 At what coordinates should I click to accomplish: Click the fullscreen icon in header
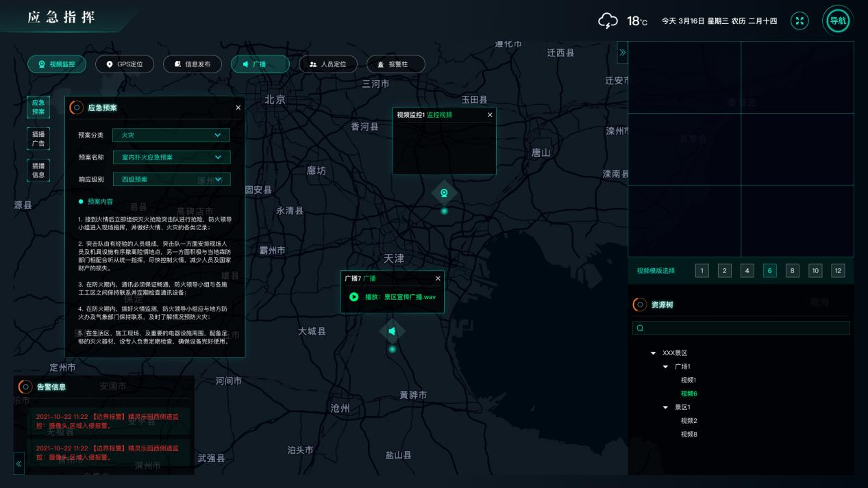point(799,21)
